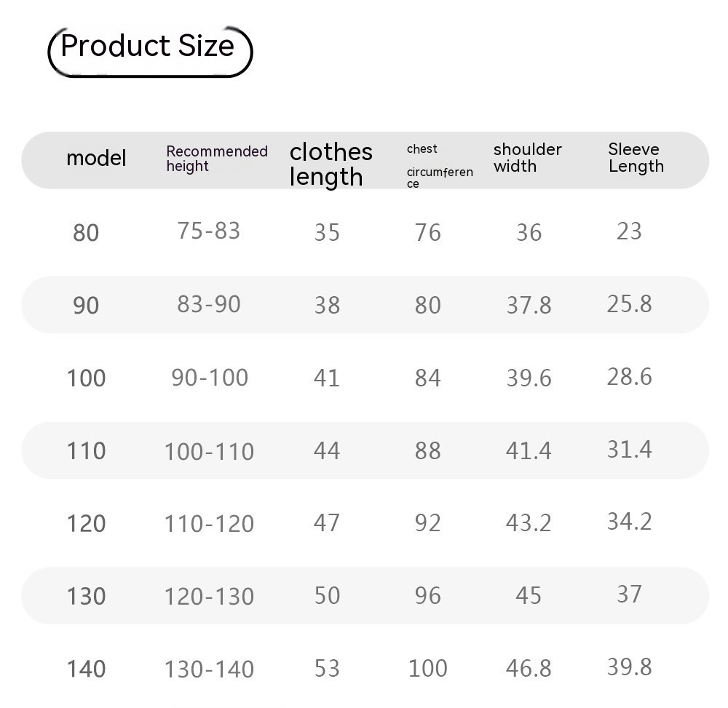
Task: Click sleeve length value 34.2
Action: point(629,522)
